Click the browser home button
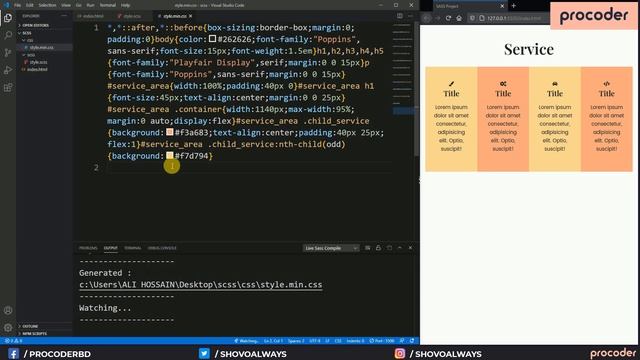 click(459, 18)
